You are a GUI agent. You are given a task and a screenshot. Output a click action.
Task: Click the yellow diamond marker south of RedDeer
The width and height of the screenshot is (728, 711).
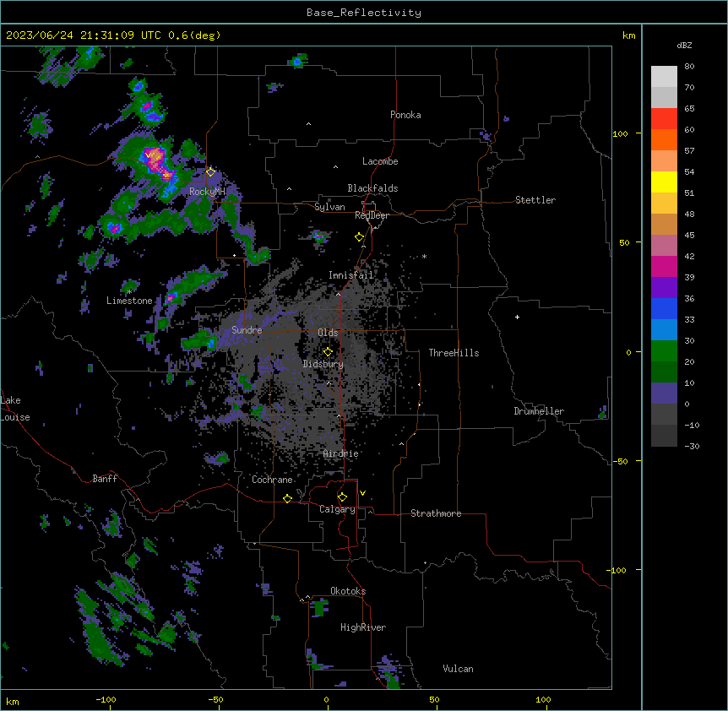359,237
